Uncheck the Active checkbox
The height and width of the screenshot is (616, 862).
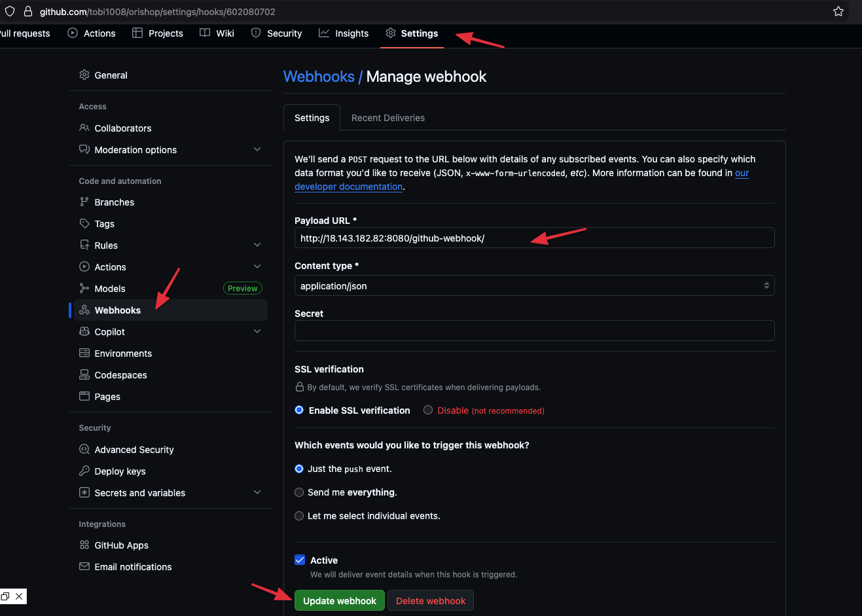[x=300, y=560]
